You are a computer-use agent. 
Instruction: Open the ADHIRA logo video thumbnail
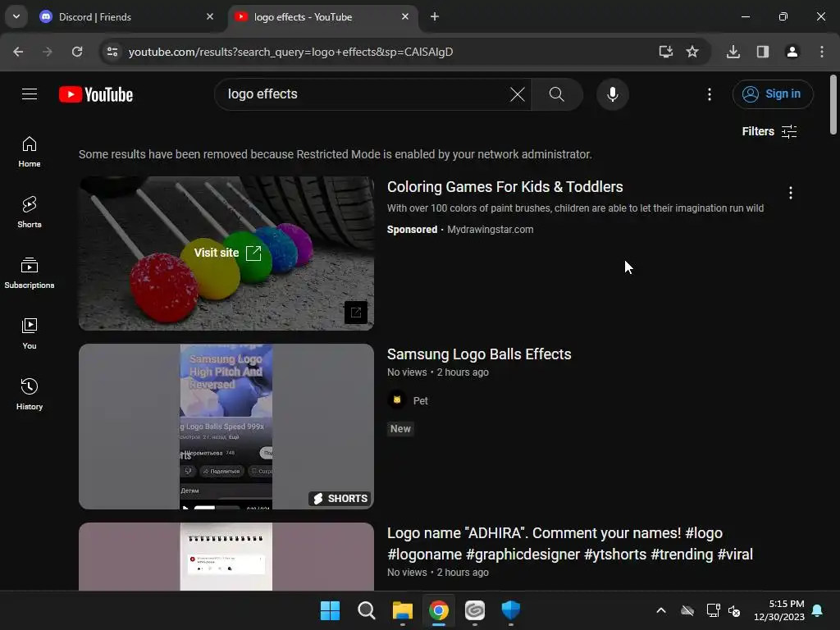click(x=226, y=557)
